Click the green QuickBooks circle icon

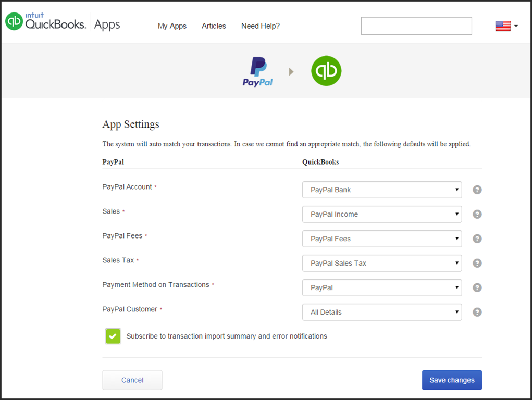pos(326,71)
